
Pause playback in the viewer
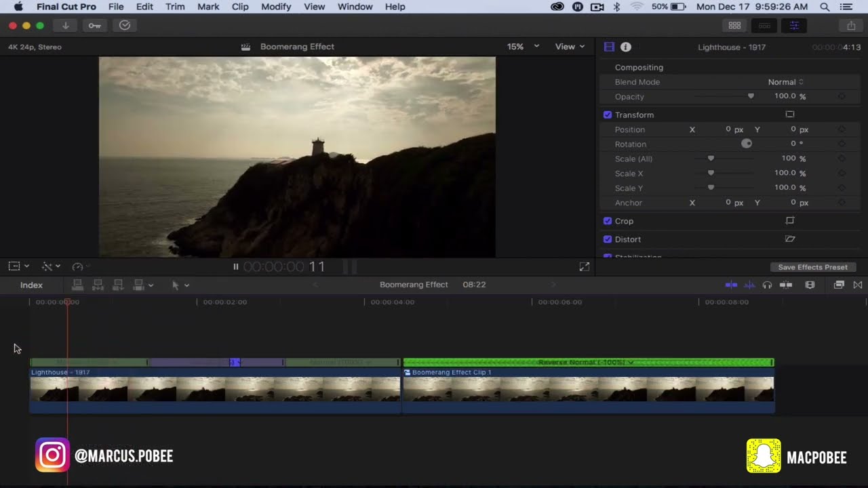click(236, 267)
